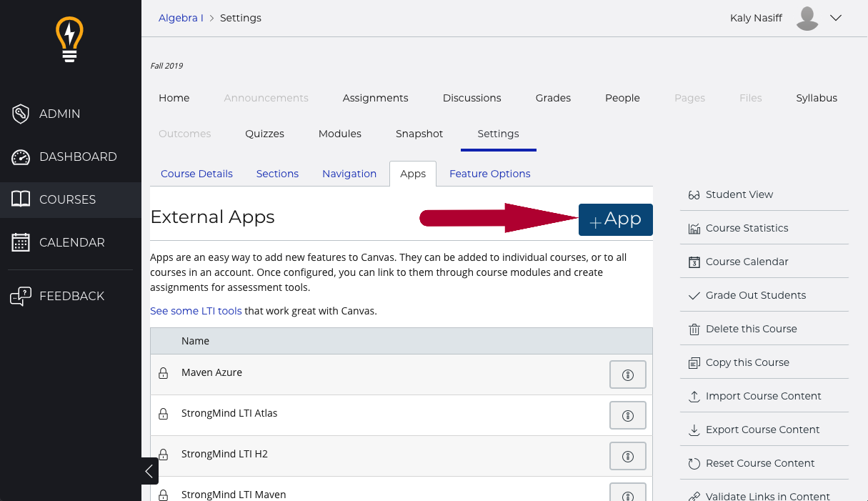Image resolution: width=868 pixels, height=501 pixels.
Task: Click Delete this Course
Action: point(751,329)
